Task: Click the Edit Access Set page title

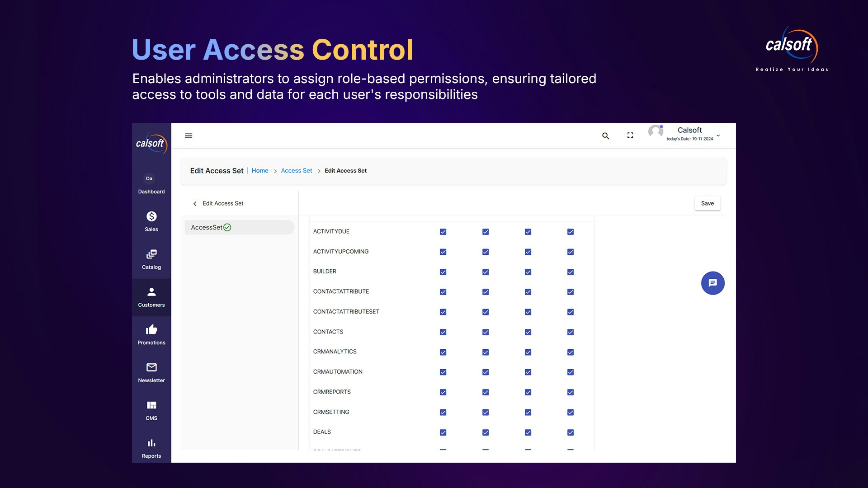Action: pyautogui.click(x=217, y=171)
